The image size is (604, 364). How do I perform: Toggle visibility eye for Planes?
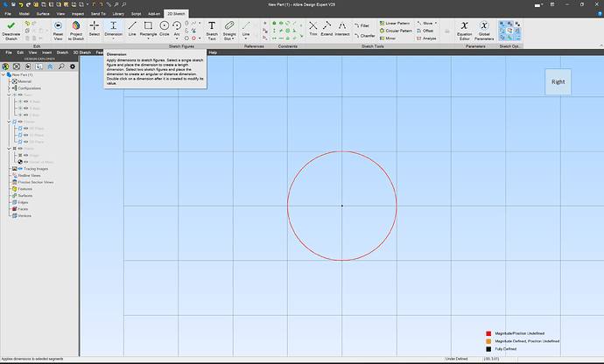pos(20,122)
